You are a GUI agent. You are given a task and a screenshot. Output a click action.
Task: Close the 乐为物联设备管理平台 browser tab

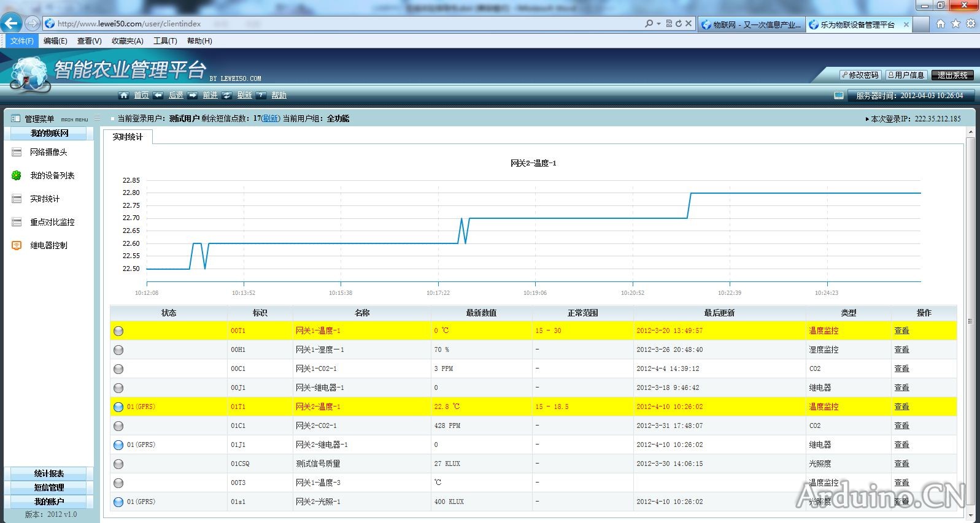pyautogui.click(x=906, y=25)
